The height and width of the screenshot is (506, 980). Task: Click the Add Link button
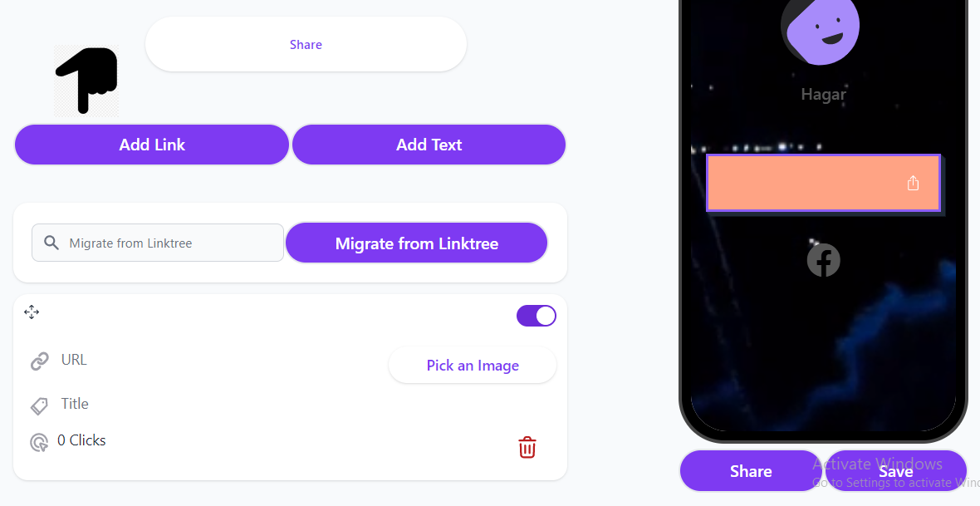pos(152,145)
